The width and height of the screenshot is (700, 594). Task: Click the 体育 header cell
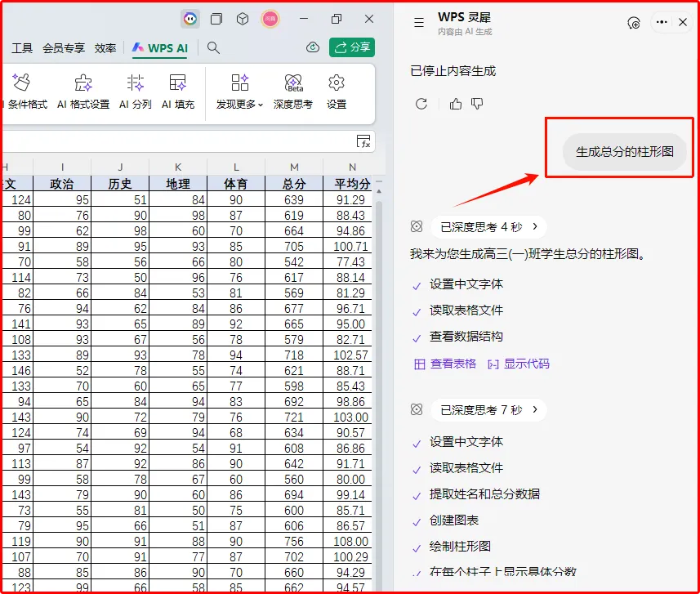236,184
